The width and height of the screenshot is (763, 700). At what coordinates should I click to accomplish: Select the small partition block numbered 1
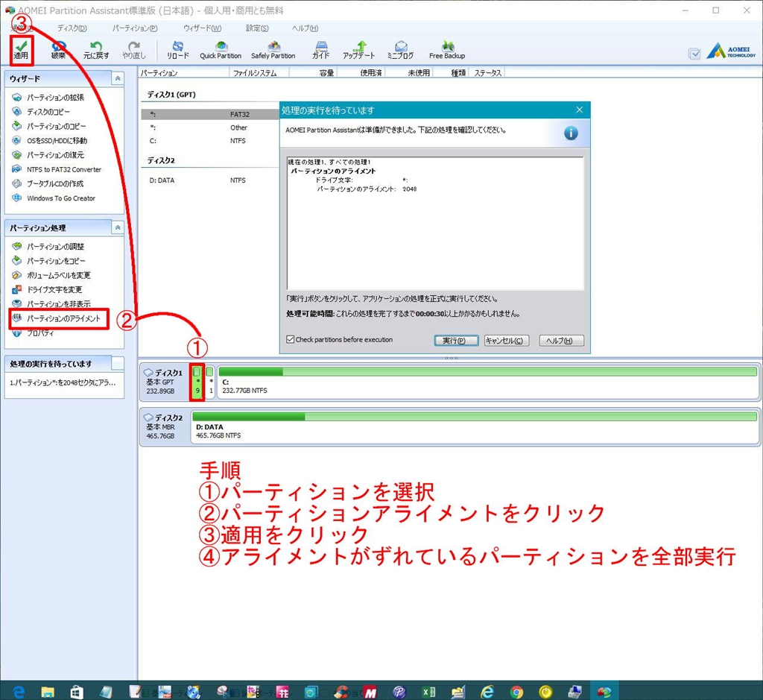[x=209, y=382]
